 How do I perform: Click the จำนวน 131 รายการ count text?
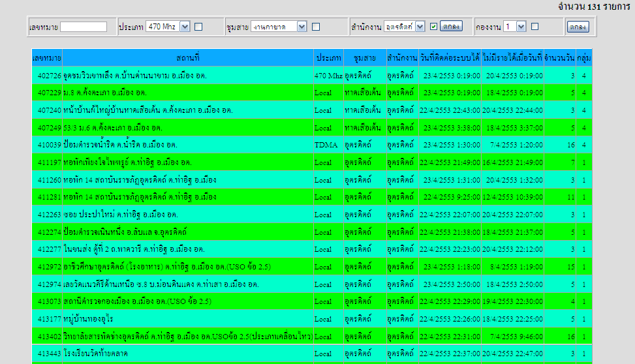[x=594, y=7]
